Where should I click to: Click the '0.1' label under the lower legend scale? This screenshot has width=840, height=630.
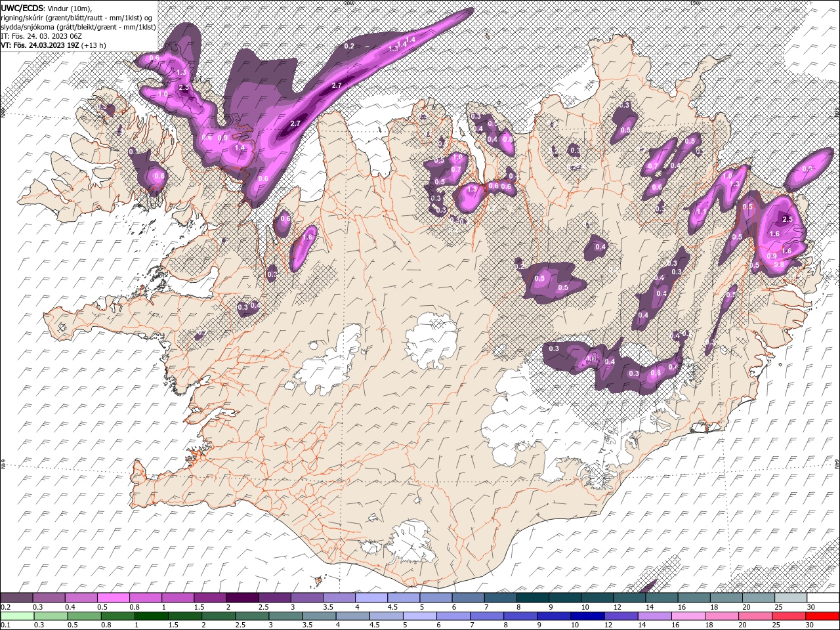point(5,625)
